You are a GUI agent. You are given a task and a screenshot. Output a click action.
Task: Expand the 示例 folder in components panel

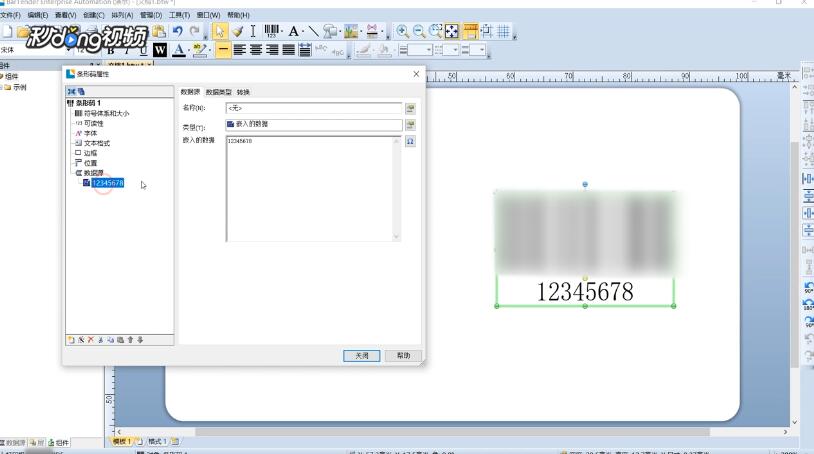[x=2, y=87]
